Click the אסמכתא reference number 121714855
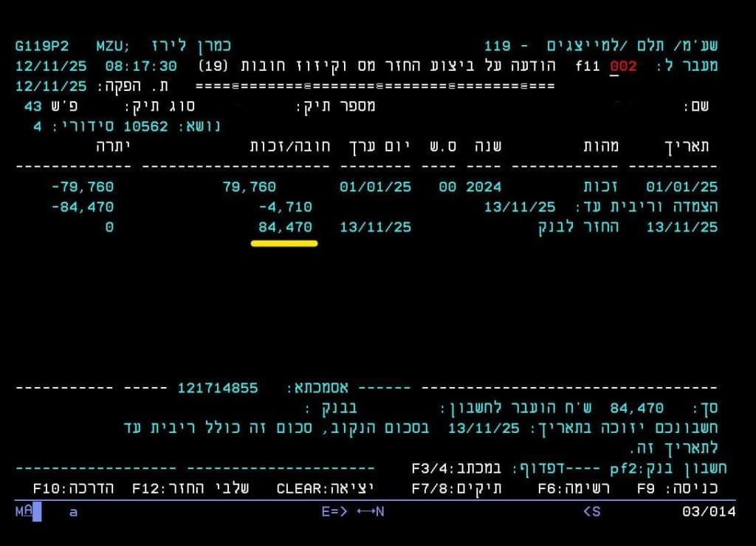Viewport: 756px width, 546px height. point(218,388)
